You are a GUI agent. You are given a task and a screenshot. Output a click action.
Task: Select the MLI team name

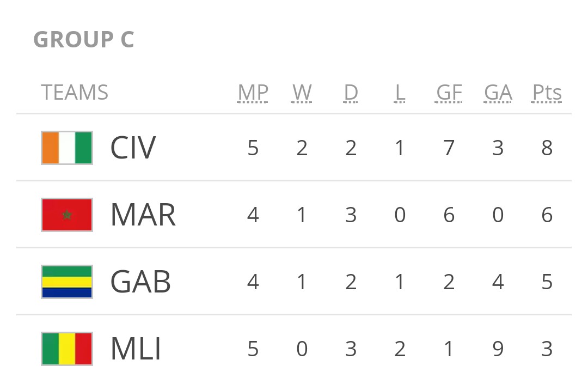pyautogui.click(x=136, y=349)
